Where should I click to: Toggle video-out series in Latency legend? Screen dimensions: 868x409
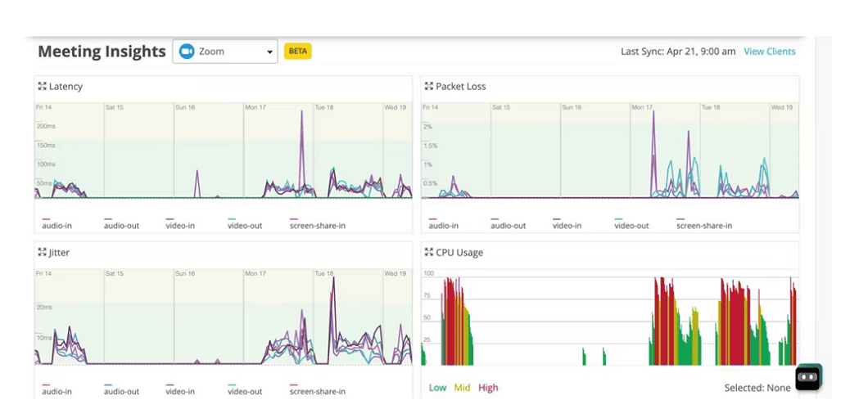pyautogui.click(x=245, y=225)
